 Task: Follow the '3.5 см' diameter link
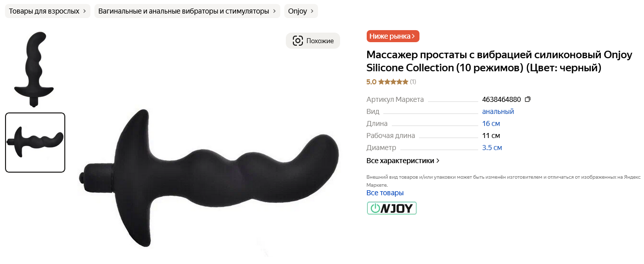click(492, 148)
